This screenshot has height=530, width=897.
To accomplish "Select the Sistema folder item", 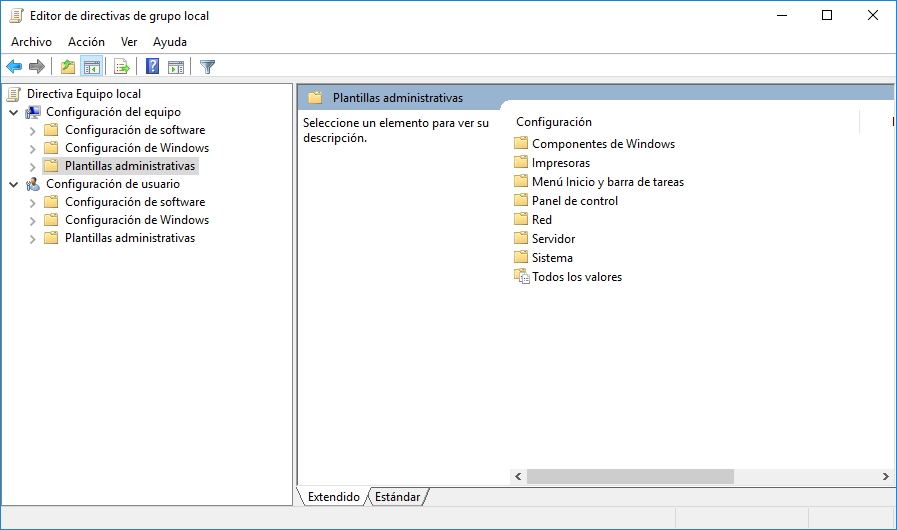I will [x=552, y=258].
